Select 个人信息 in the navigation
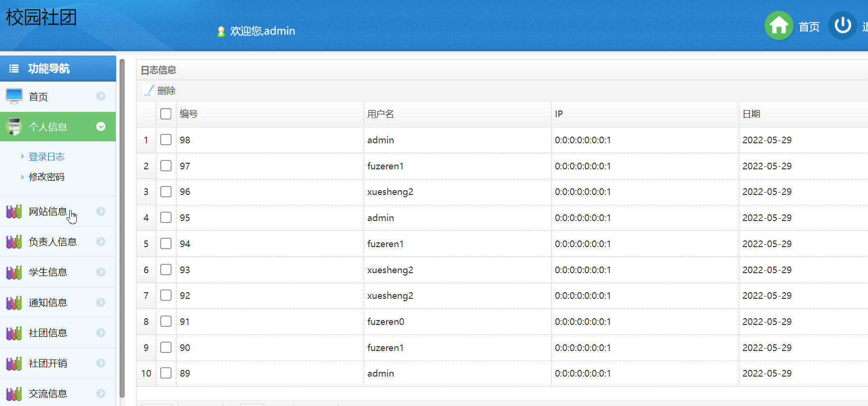The image size is (868, 406). coord(58,127)
